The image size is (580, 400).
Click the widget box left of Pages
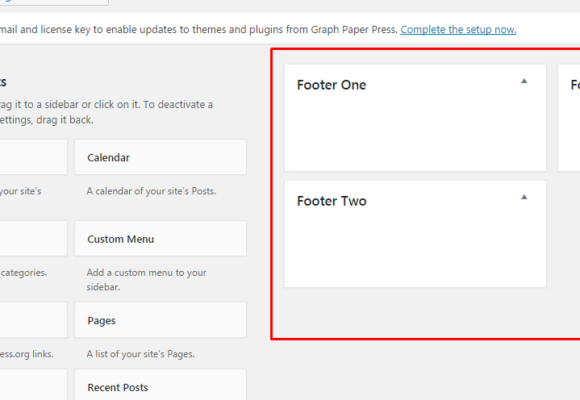(33, 320)
